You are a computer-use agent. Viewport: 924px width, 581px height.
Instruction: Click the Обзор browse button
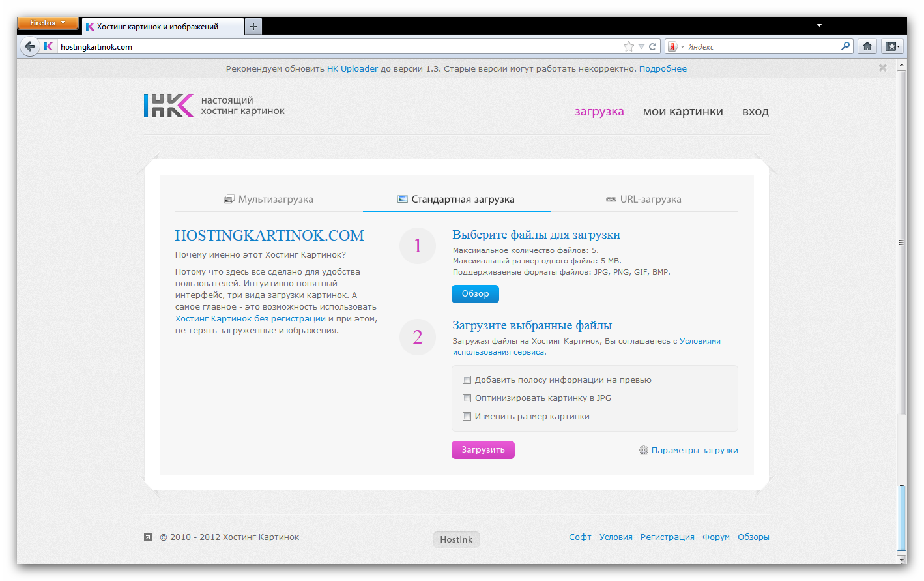tap(475, 294)
